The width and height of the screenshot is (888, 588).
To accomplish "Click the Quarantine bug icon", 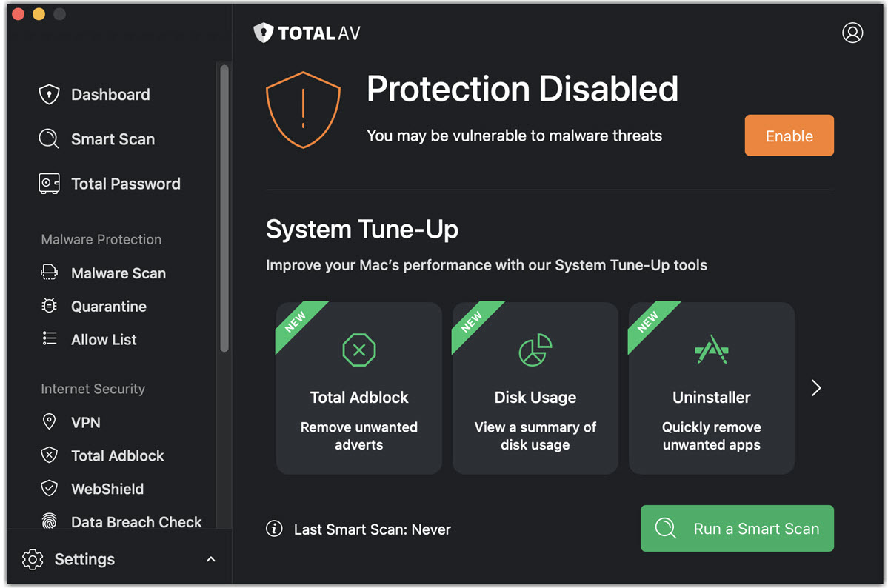I will click(49, 306).
